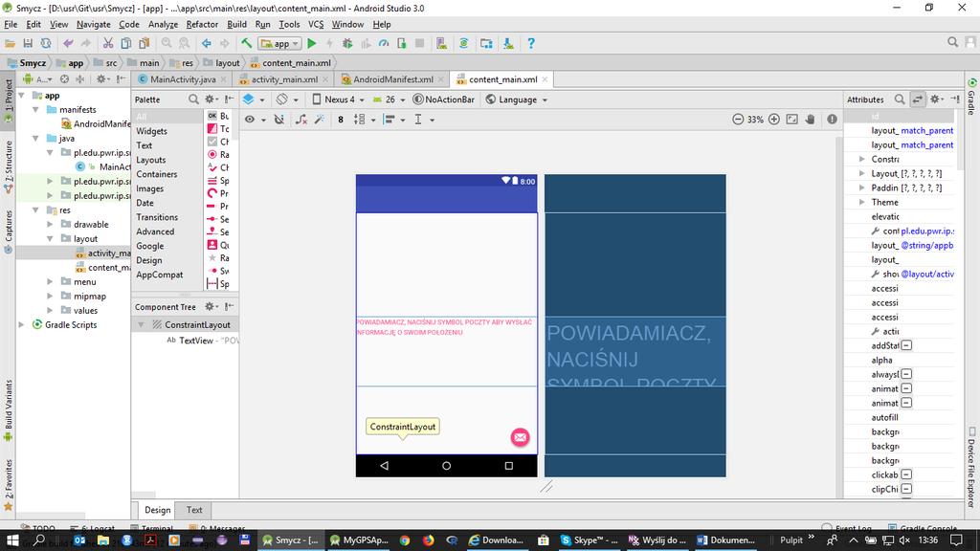The width and height of the screenshot is (980, 551).
Task: Click the Open folder icon in toolbar
Action: (10, 43)
